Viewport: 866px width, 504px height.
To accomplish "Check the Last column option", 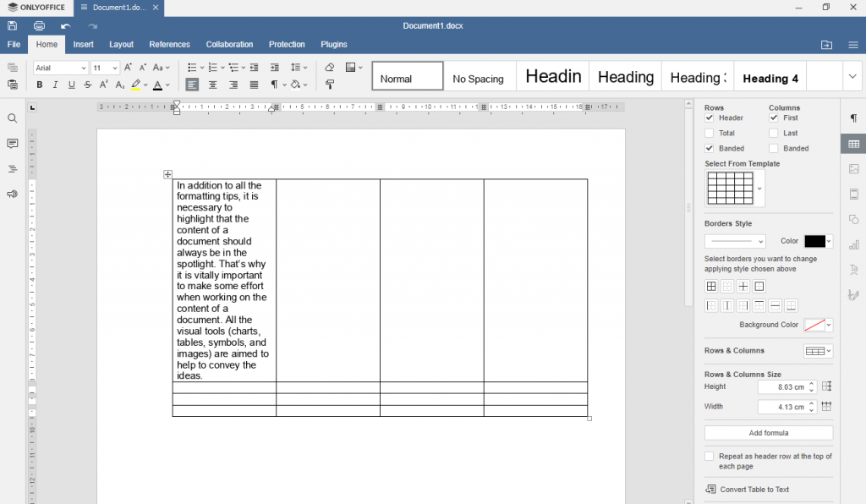I will [772, 133].
